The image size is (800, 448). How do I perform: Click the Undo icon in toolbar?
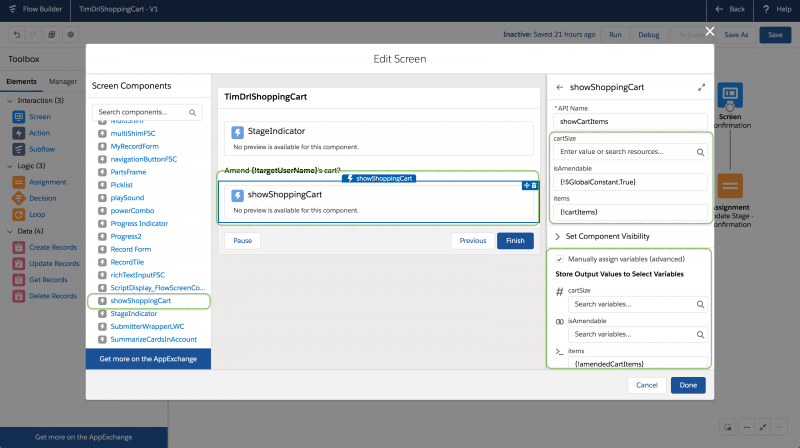(x=17, y=35)
